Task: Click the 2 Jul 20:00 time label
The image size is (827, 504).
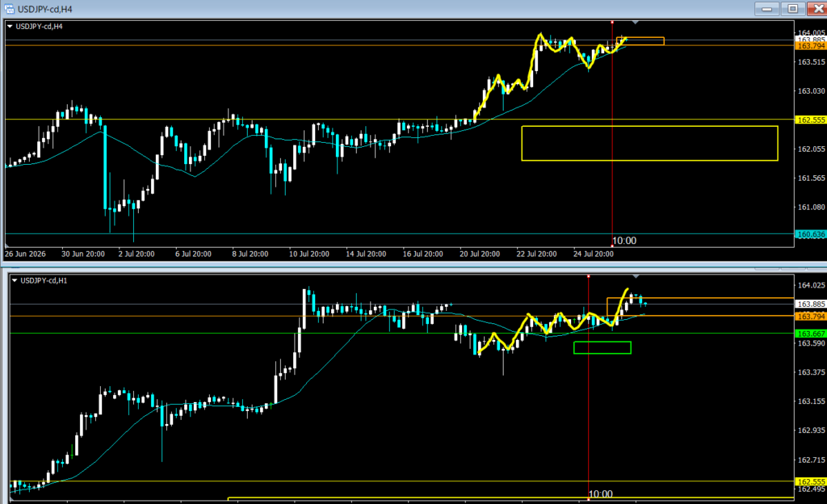Action: (136, 254)
